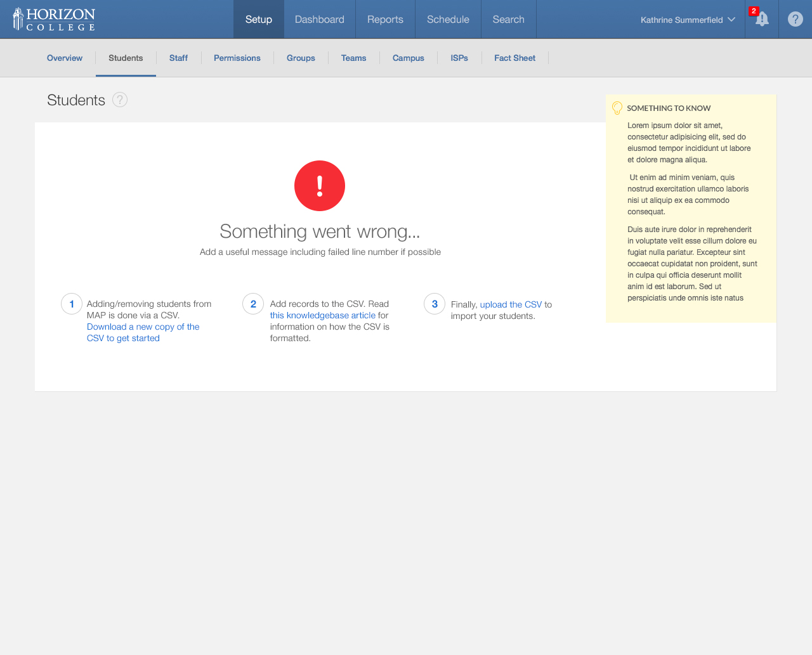Open the Search tab
Viewport: 812px width, 655px height.
click(x=509, y=19)
